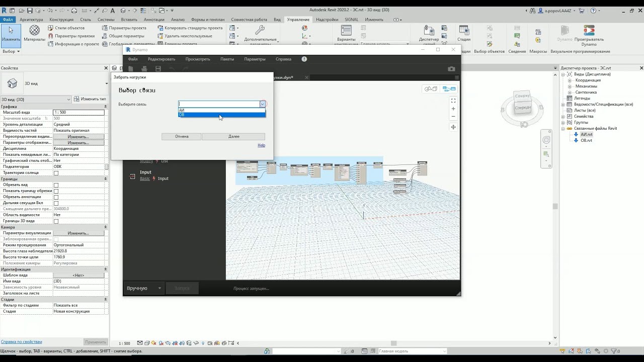Expand Координация tree node
This screenshot has width=644, height=362.
coord(570,80)
